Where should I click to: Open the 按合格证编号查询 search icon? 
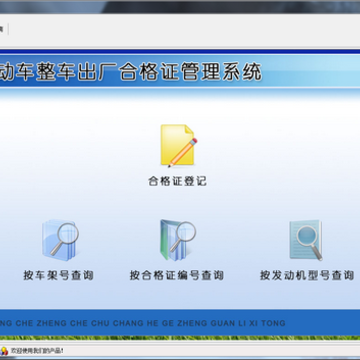click(178, 240)
